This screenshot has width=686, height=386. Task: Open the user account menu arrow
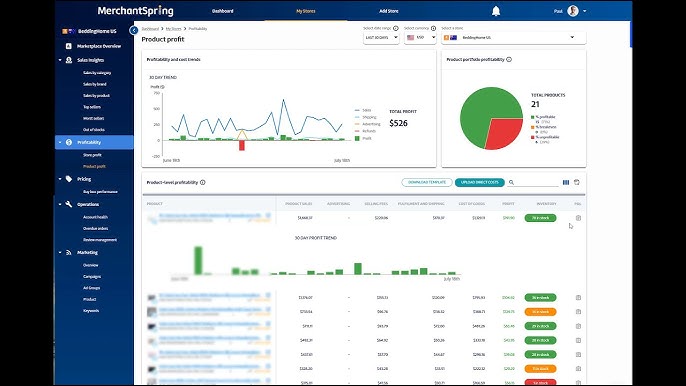(584, 11)
